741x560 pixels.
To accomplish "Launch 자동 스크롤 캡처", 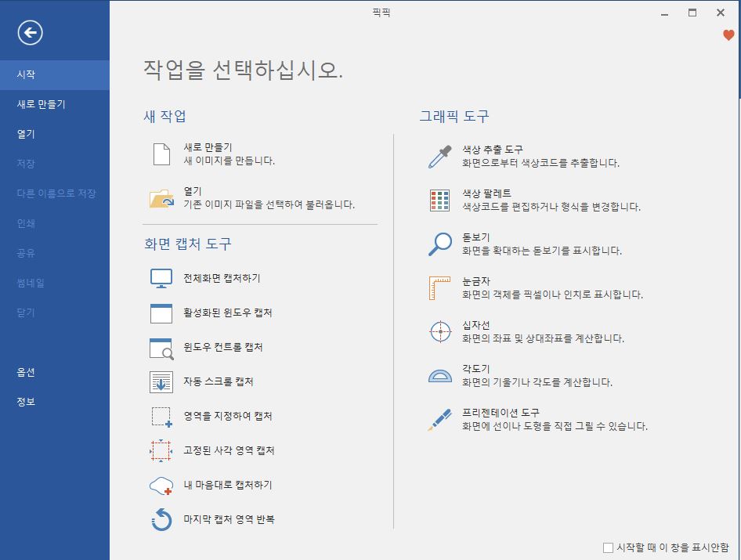I will [219, 382].
